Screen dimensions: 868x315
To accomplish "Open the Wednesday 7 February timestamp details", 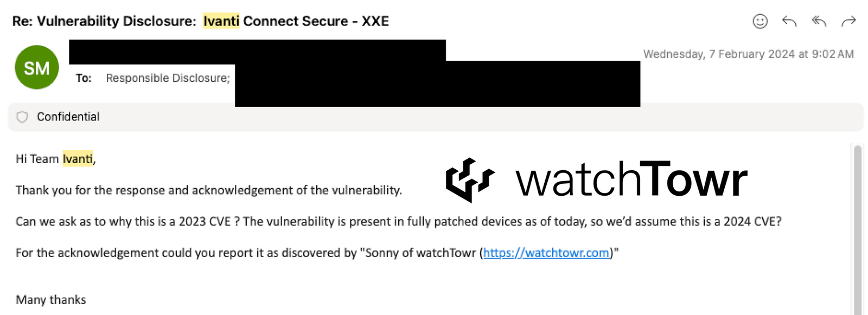I will pyautogui.click(x=748, y=54).
